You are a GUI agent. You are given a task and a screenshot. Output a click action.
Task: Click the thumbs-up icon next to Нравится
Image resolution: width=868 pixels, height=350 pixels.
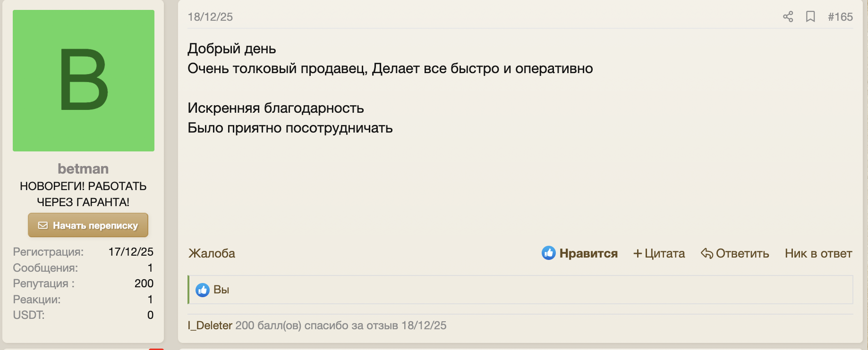[548, 253]
